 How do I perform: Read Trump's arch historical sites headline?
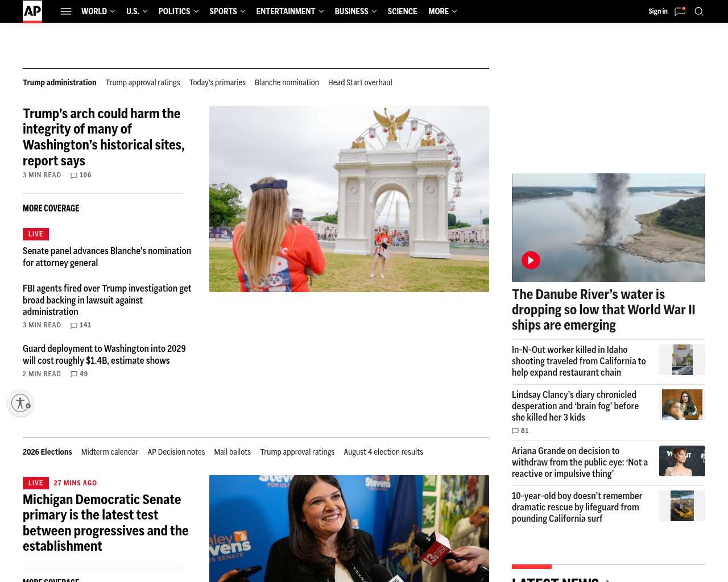pos(104,137)
